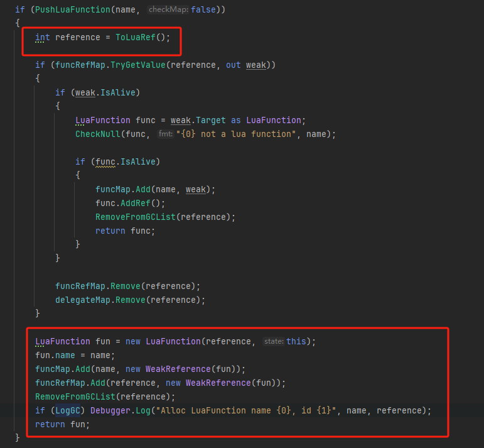Click the funcMap.Add(name, weak) line
The width and height of the screenshot is (484, 448).
coord(155,189)
